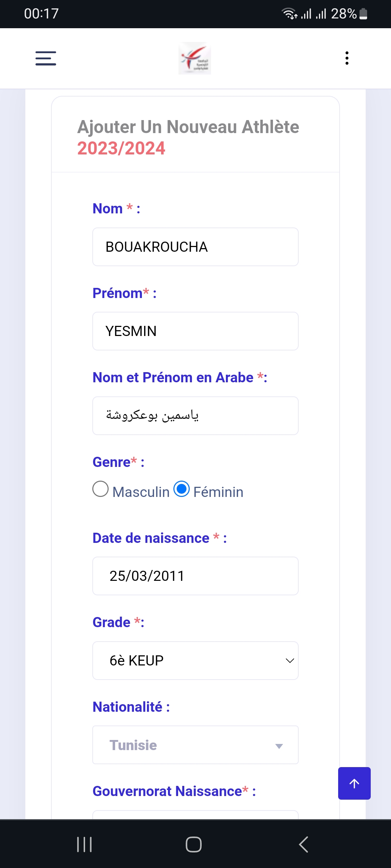
Task: Open the Android recent apps view
Action: 84,844
